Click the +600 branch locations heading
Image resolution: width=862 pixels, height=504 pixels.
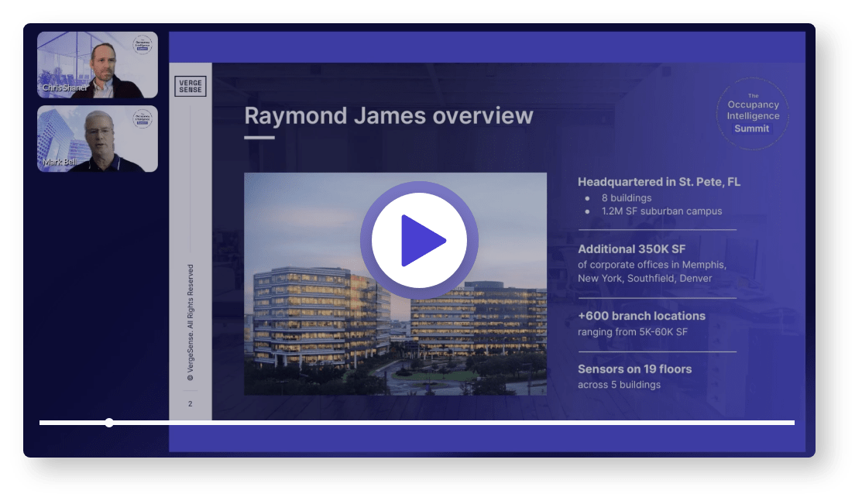(x=641, y=316)
